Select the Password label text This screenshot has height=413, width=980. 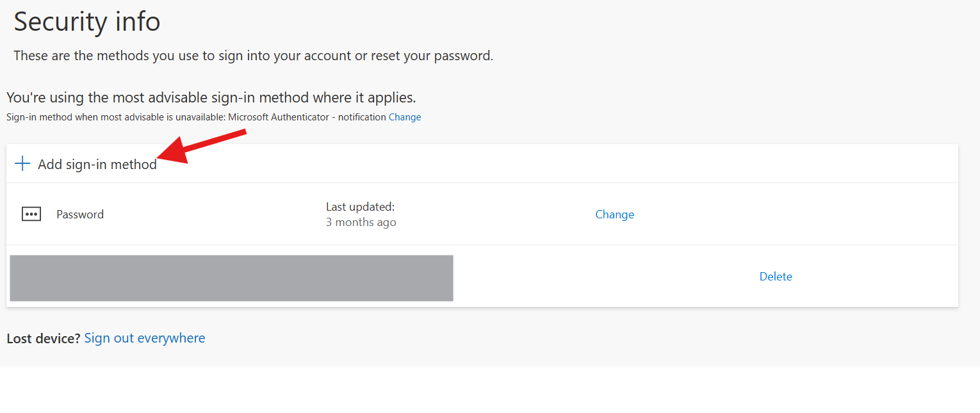tap(80, 215)
